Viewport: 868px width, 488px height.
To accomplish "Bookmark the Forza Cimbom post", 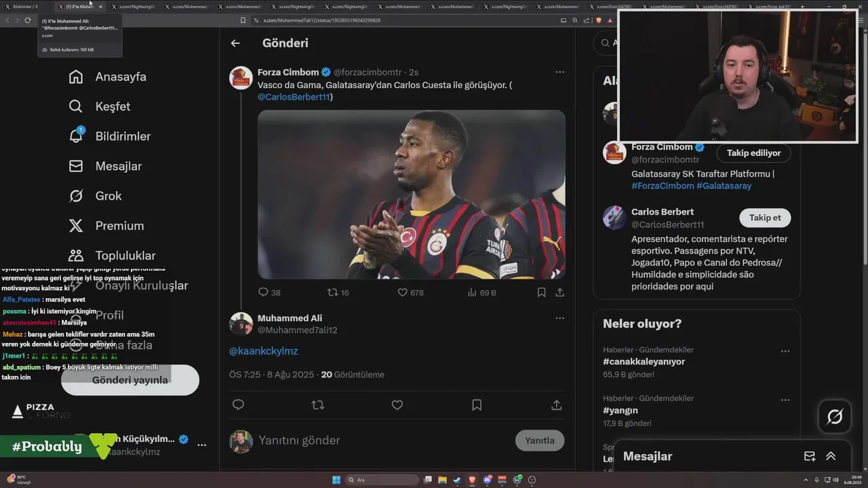I will 541,292.
